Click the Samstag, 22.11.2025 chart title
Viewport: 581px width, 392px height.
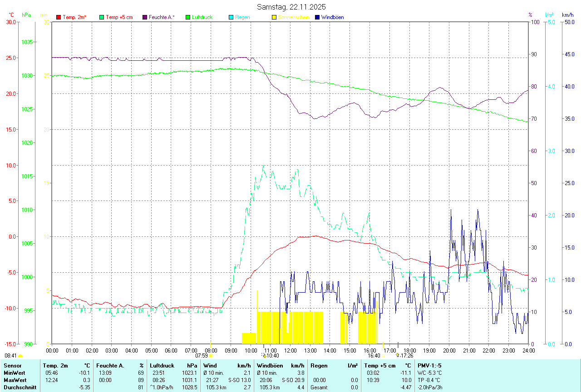coord(291,7)
